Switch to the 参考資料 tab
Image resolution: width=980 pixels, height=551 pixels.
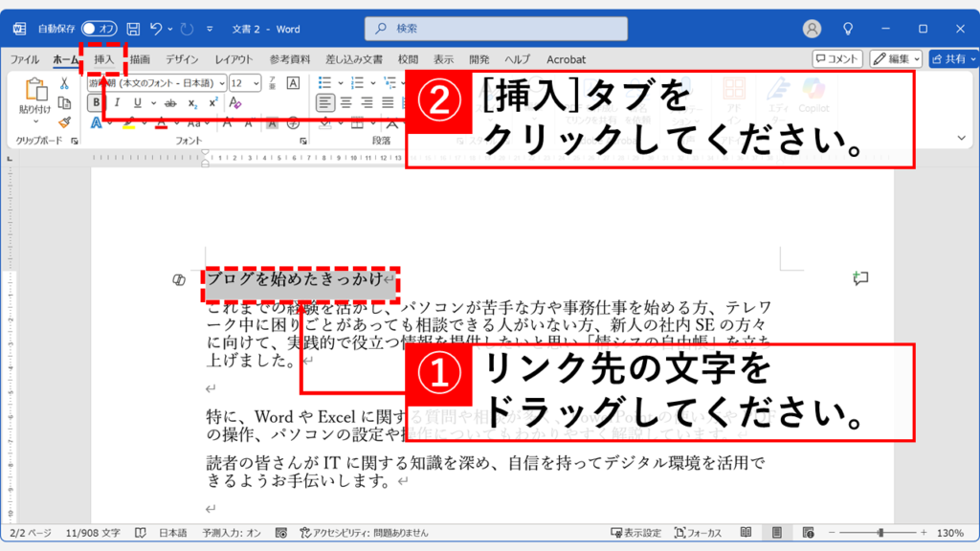tap(290, 59)
